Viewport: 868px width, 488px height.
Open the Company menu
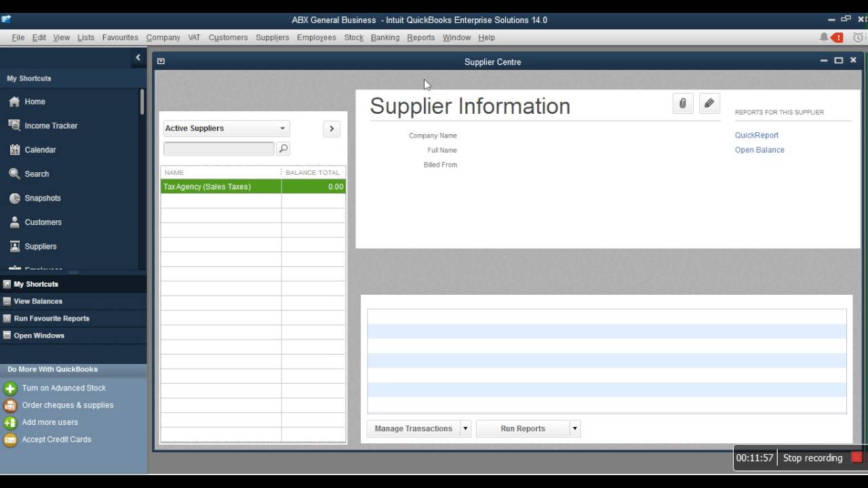tap(163, 37)
